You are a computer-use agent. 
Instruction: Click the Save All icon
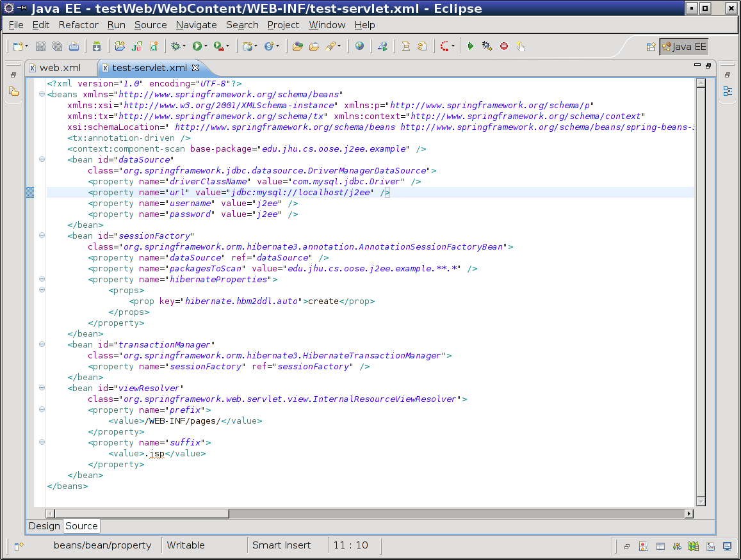click(57, 46)
